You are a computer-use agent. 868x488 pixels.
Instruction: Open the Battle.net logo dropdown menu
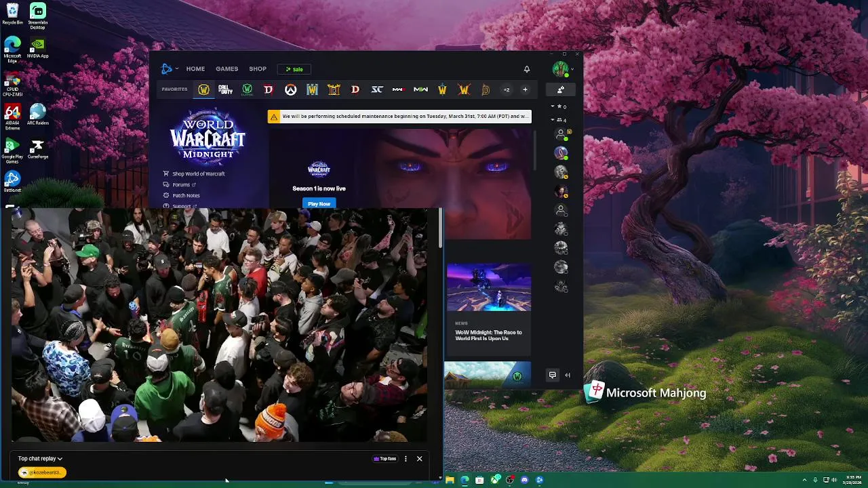tap(170, 68)
